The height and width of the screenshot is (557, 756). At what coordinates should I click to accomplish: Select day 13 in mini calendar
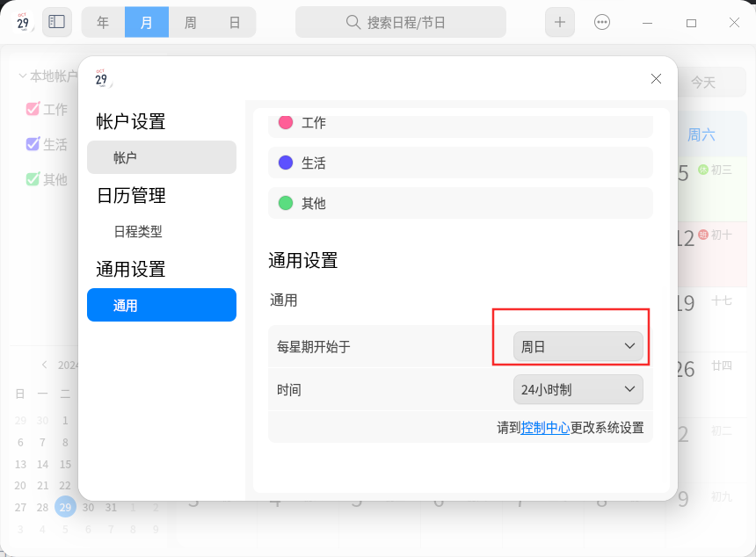coord(20,464)
